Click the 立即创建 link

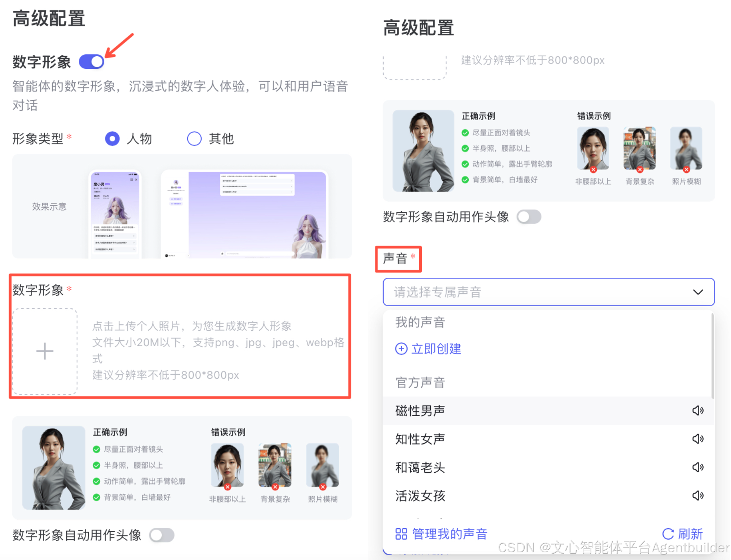[x=436, y=348]
